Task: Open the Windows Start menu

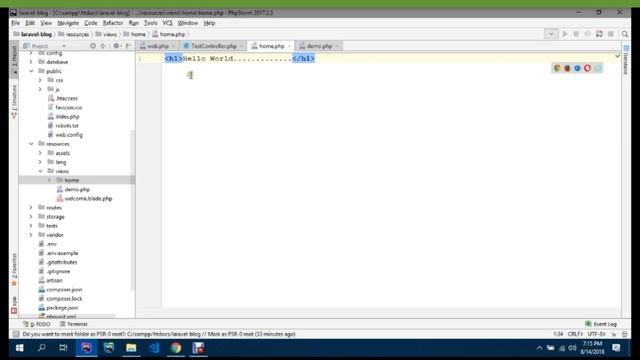Action: 19,348
